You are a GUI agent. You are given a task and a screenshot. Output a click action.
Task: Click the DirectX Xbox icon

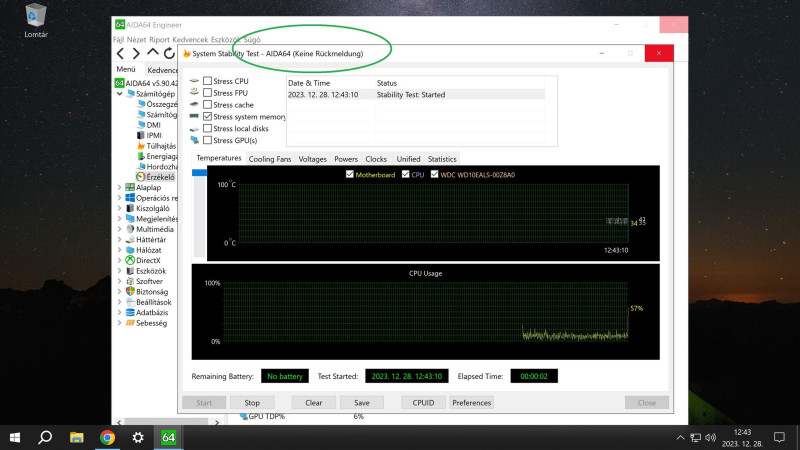click(x=130, y=260)
